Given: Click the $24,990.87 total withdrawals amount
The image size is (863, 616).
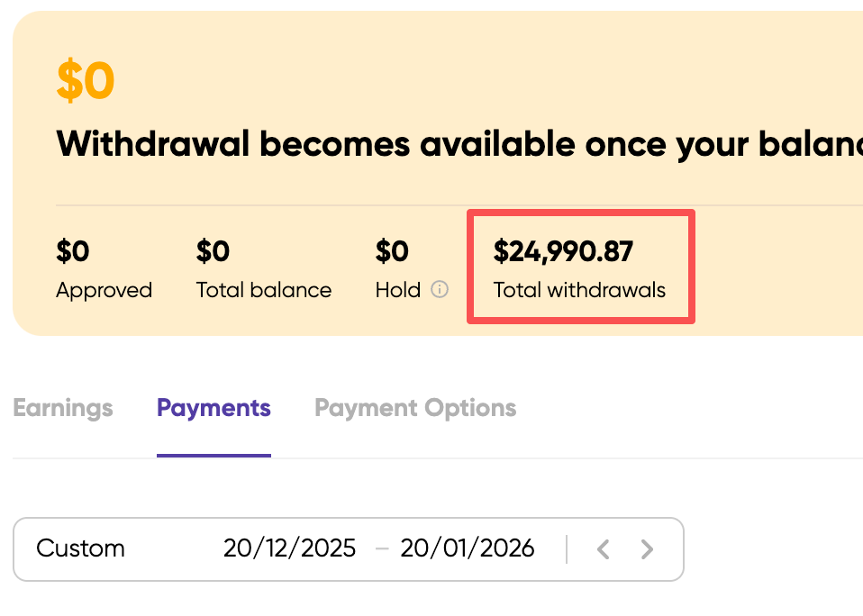Looking at the screenshot, I should pos(563,251).
